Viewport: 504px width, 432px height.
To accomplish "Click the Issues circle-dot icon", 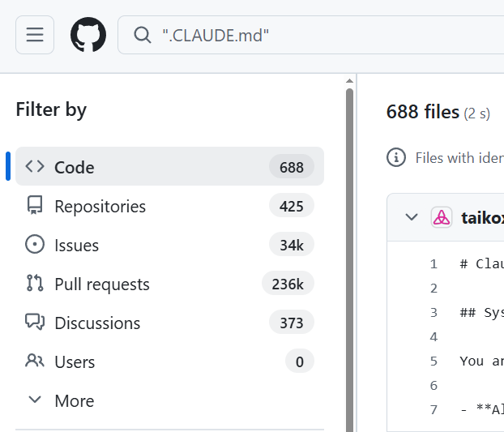I will 35,244.
